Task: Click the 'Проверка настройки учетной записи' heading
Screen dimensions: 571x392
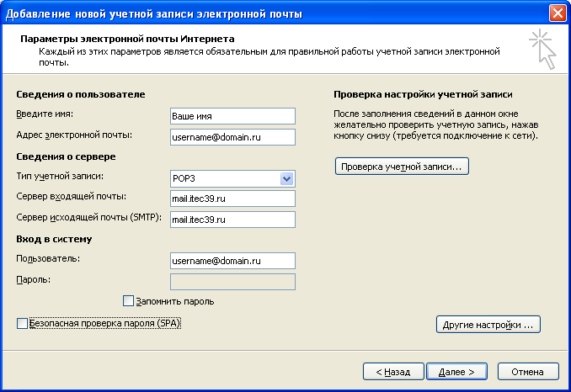Action: (423, 95)
